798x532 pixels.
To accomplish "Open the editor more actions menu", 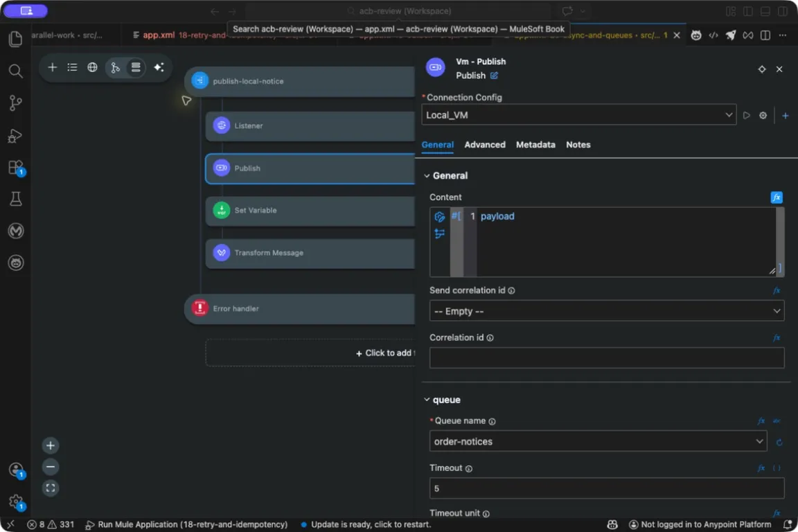I will click(x=783, y=35).
